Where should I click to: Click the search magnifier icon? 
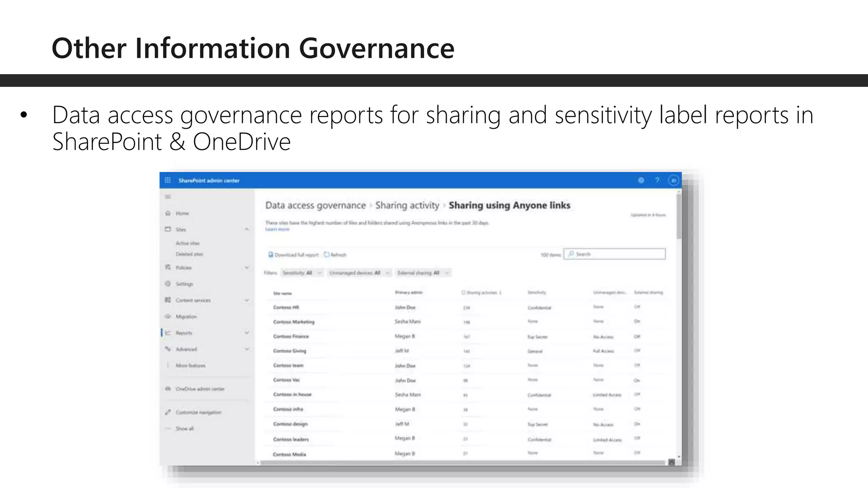click(571, 254)
